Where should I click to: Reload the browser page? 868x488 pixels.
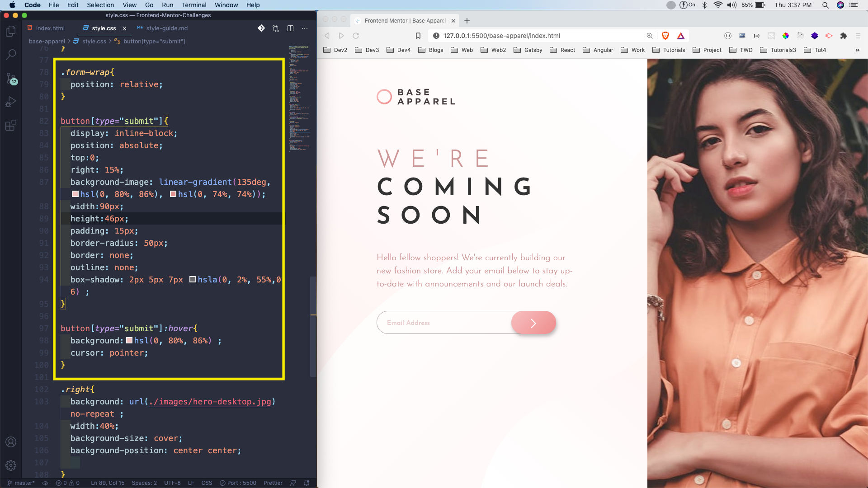[x=356, y=36]
